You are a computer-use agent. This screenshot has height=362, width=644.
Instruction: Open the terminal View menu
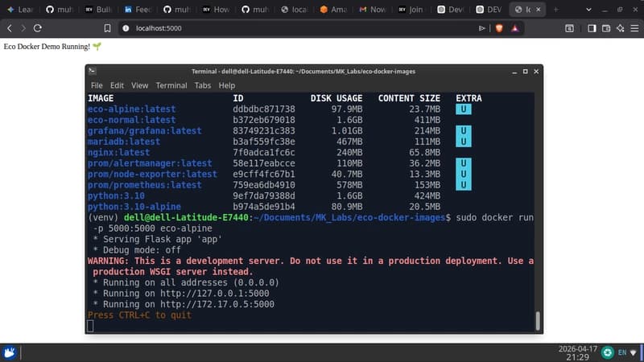coord(139,85)
